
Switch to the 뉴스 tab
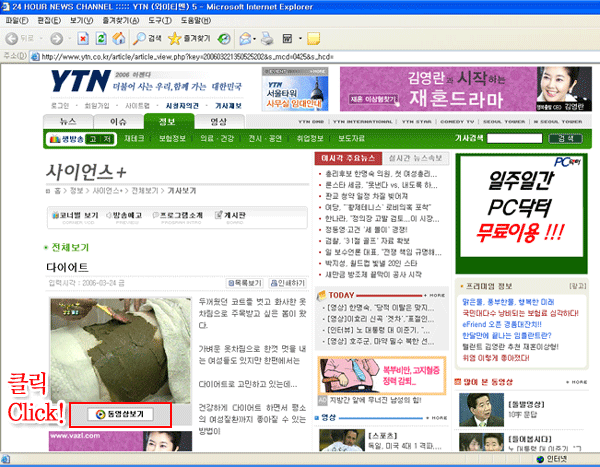[x=68, y=122]
